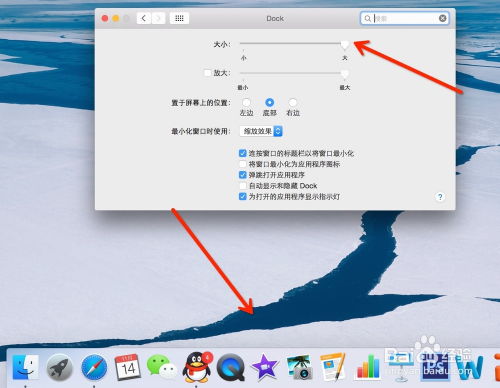Screen dimensions: 500x388
Task: Go back with the toolbar back arrow
Action: (x=144, y=18)
